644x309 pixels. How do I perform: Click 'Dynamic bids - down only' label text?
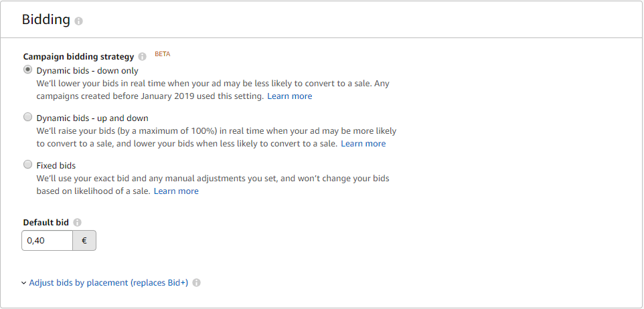[88, 70]
